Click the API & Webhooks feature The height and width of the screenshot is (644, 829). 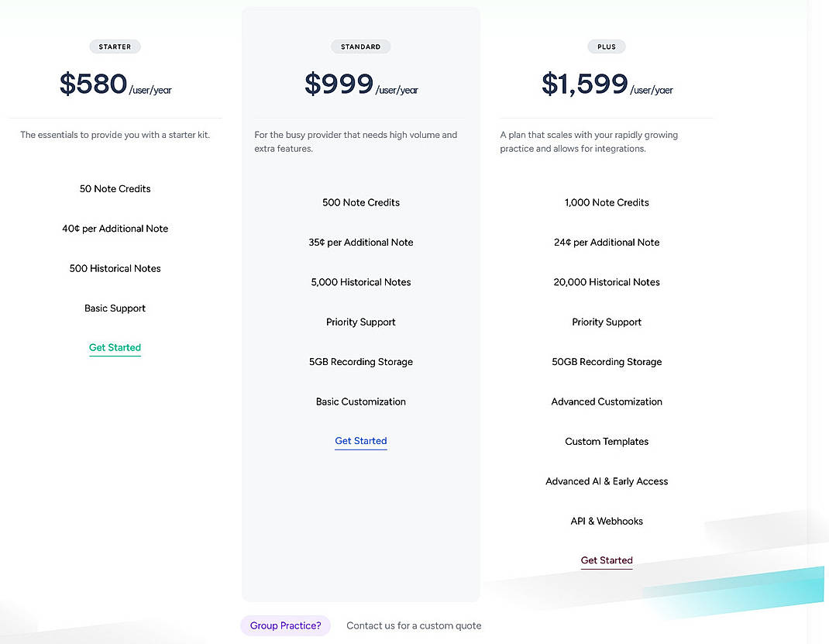(x=606, y=521)
